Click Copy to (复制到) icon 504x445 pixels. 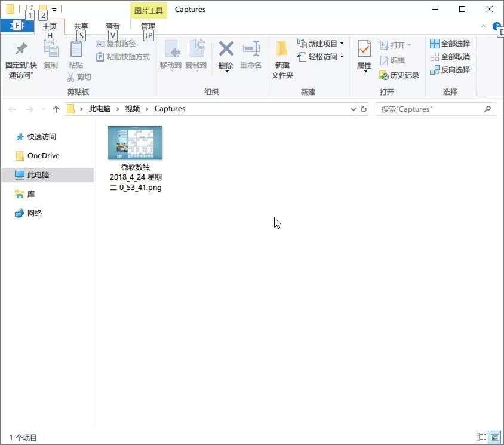point(196,49)
